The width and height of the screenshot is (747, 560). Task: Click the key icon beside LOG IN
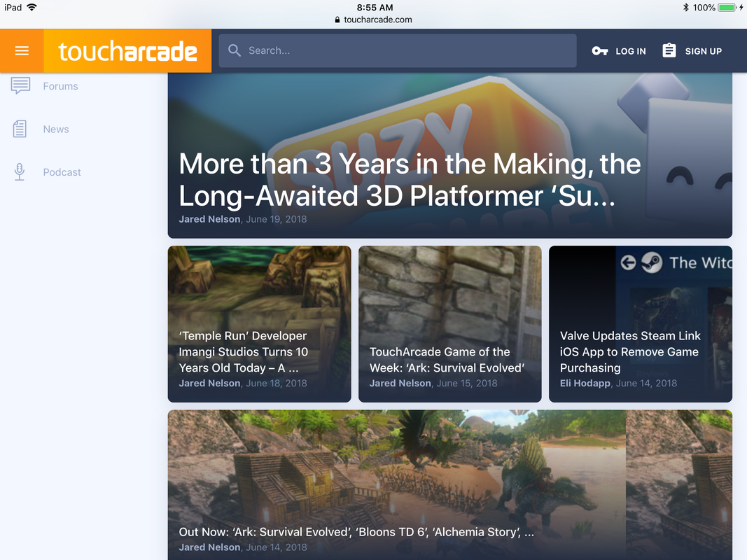(x=600, y=51)
